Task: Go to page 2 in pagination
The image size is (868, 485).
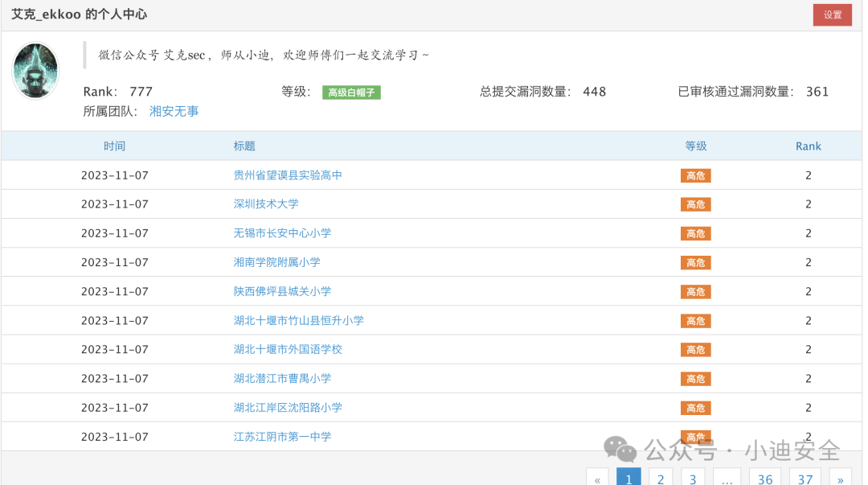Action: pyautogui.click(x=661, y=479)
